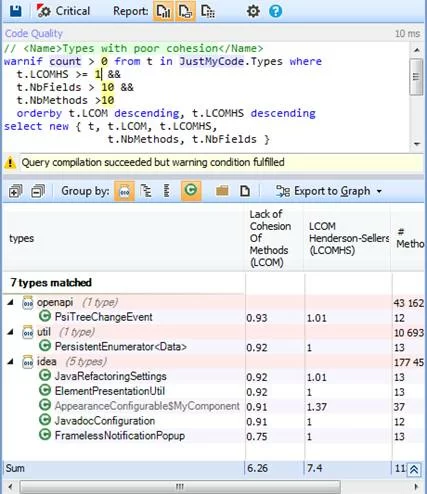Toggle the Critical rule flag
Viewport: 427px width, 494px height.
click(63, 11)
